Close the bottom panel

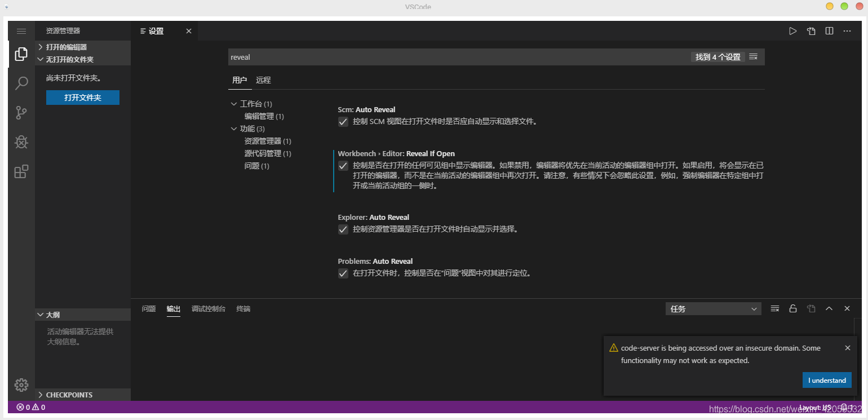(x=847, y=308)
